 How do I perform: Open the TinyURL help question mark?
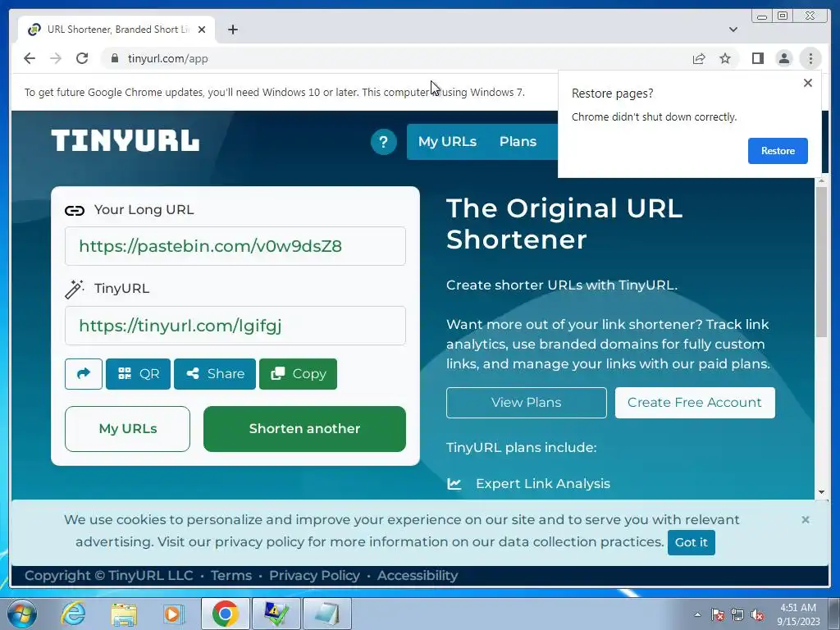(383, 142)
